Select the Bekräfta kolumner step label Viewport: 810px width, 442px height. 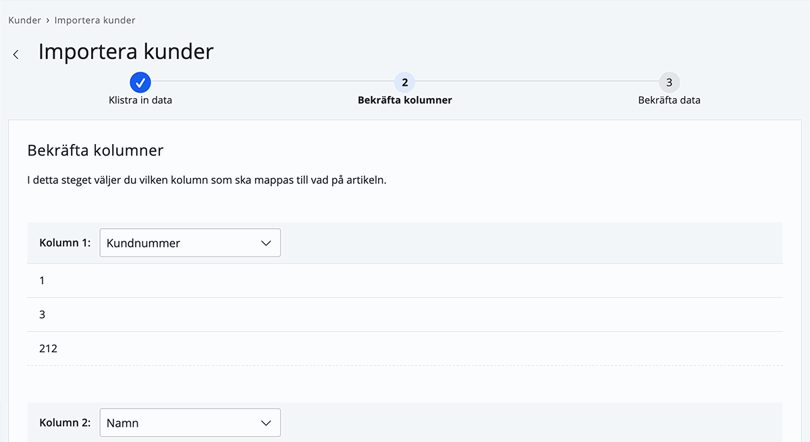404,100
